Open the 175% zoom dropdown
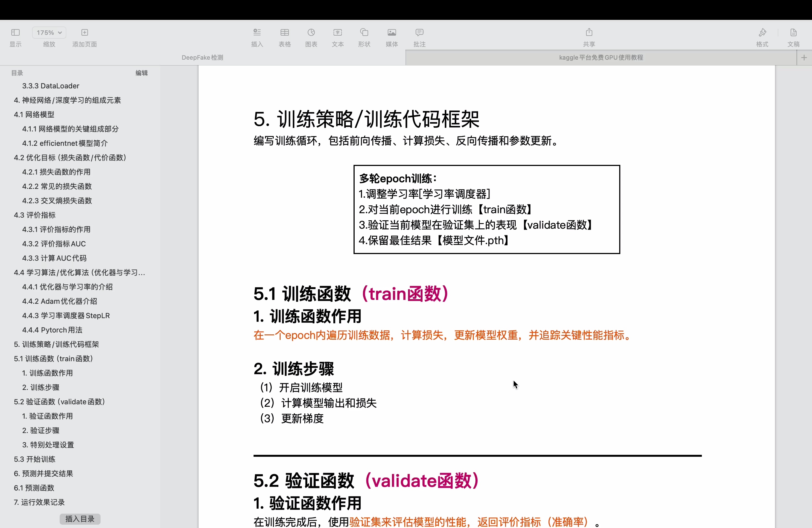This screenshot has width=812, height=528. 48,32
